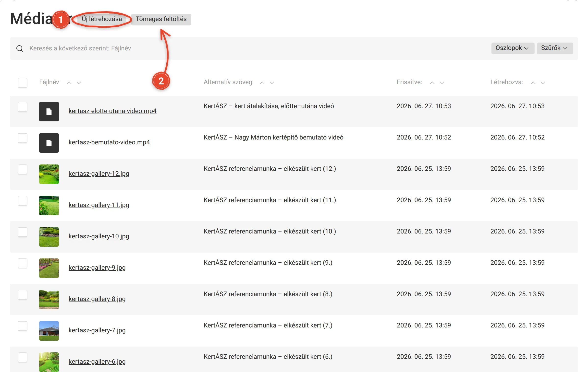The image size is (588, 372).
Task: Toggle the select-all checkbox in header
Action: [23, 83]
